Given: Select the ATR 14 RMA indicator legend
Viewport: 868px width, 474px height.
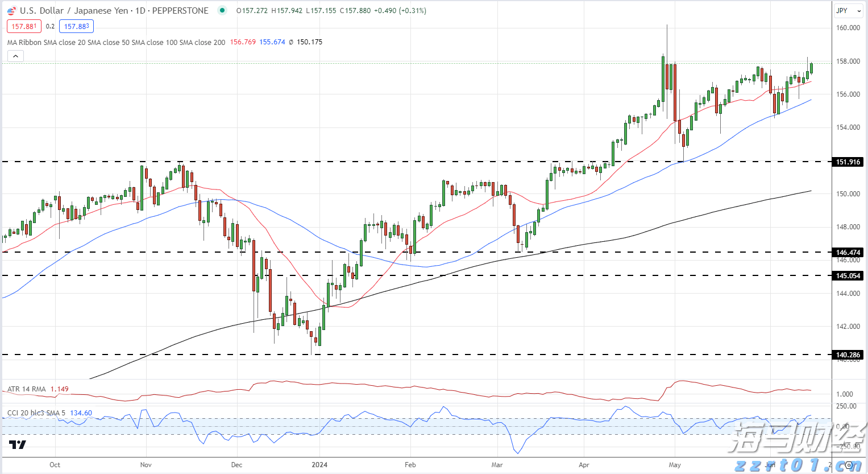Looking at the screenshot, I should click(26, 389).
